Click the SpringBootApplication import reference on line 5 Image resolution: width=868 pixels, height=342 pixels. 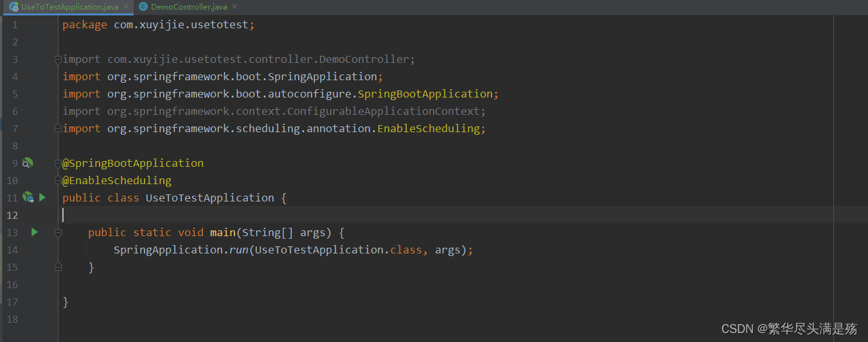[x=425, y=94]
